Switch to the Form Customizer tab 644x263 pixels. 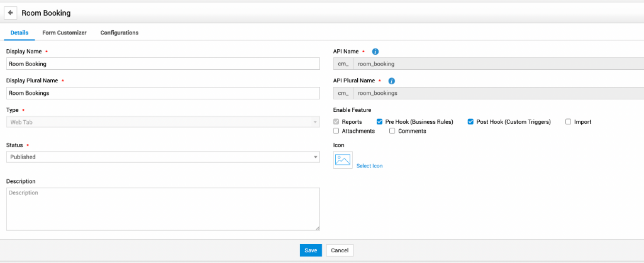point(64,33)
